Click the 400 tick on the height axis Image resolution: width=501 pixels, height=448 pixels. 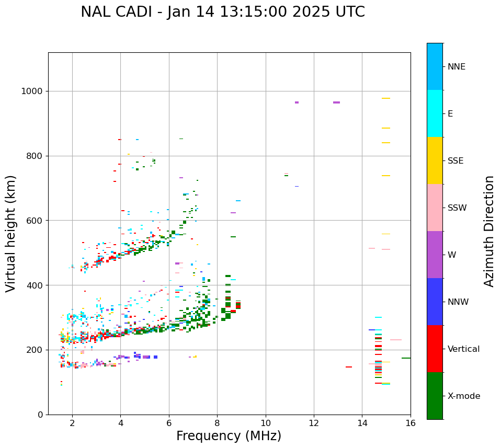tap(35, 285)
